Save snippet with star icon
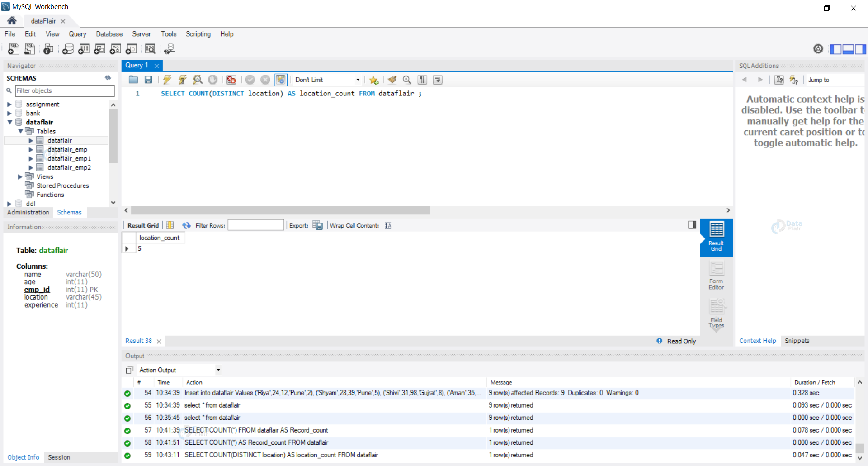This screenshot has width=868, height=466. click(x=374, y=80)
